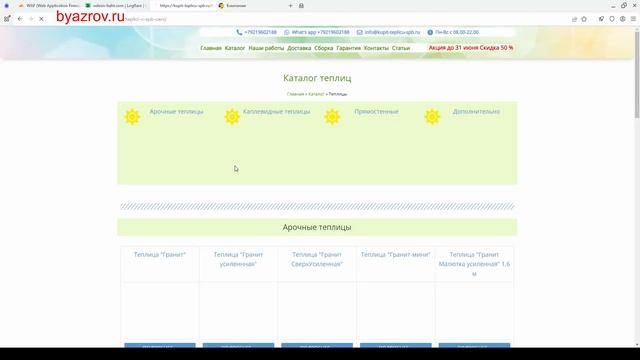Screen dimensions: 640x360
Task: Open the "Гранит СверхУсиленная" product
Action: 317,259
